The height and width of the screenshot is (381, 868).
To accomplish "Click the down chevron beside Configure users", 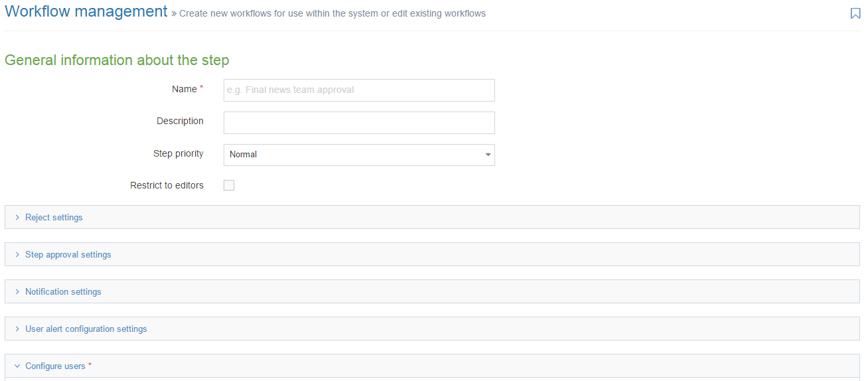I will (17, 366).
